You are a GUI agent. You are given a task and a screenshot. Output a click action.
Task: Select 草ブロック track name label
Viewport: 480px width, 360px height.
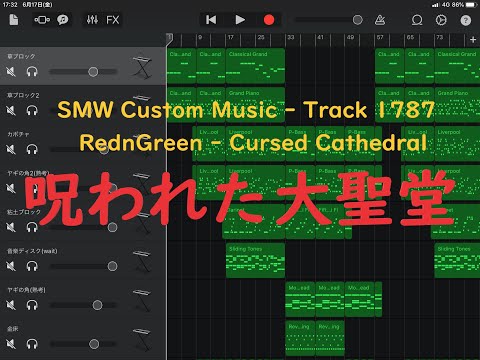coord(21,56)
